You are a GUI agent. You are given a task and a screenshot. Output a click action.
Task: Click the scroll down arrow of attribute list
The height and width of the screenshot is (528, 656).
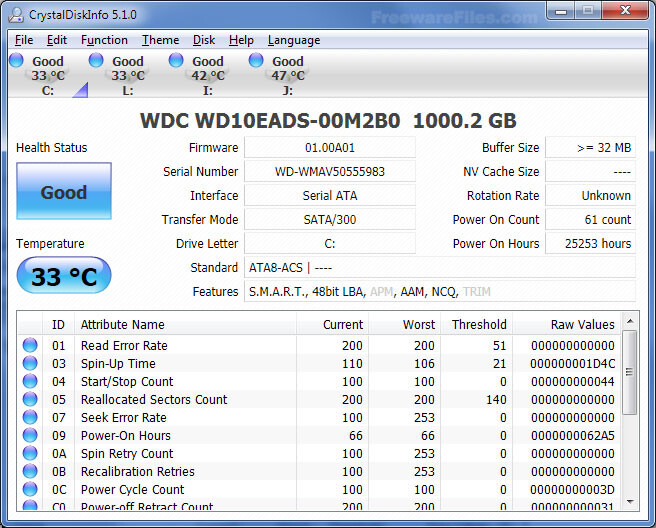[x=630, y=501]
